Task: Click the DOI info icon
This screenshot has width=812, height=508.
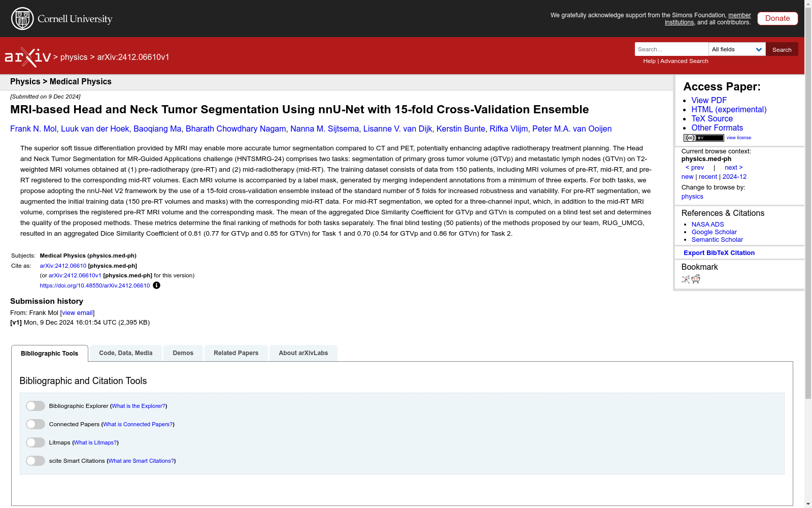Action: [x=157, y=285]
